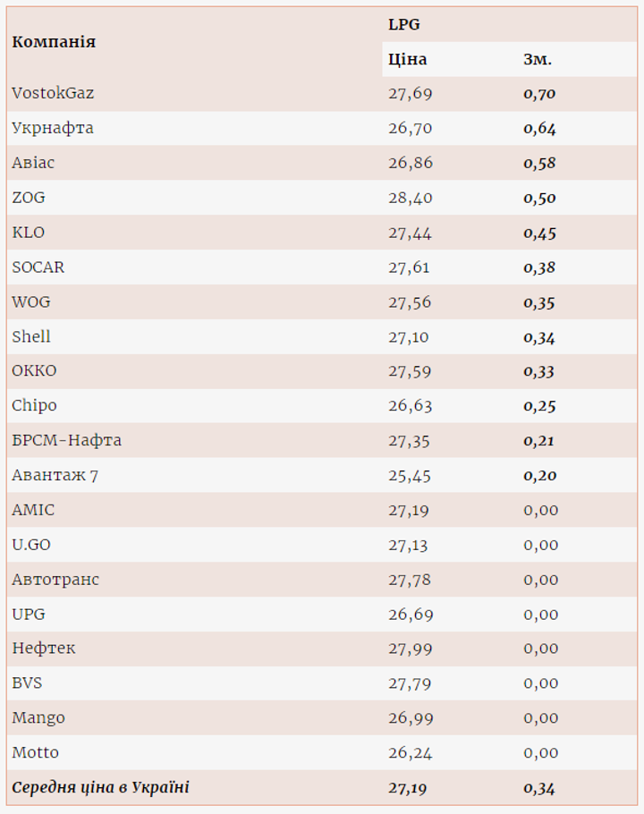This screenshot has width=644, height=814.
Task: Click ZOG price 28,40
Action: (410, 198)
